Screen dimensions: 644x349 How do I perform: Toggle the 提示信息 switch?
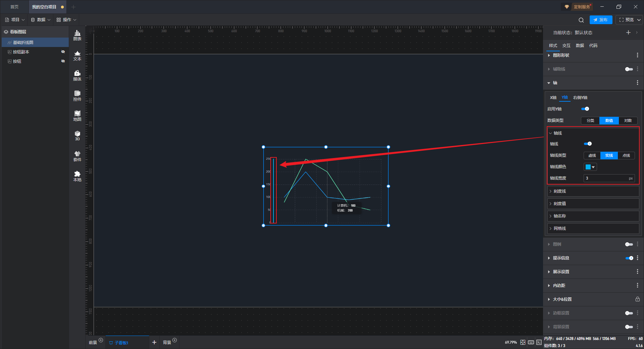tap(629, 258)
